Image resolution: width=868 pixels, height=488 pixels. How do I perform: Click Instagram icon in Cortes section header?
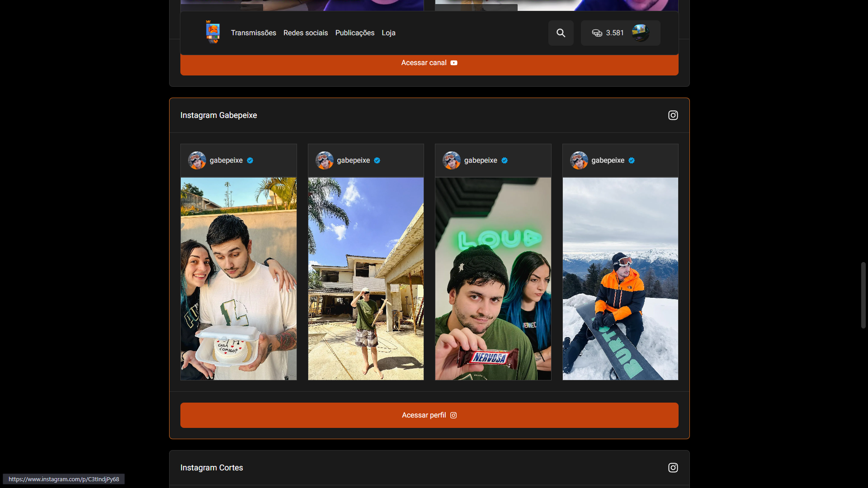[673, 468]
